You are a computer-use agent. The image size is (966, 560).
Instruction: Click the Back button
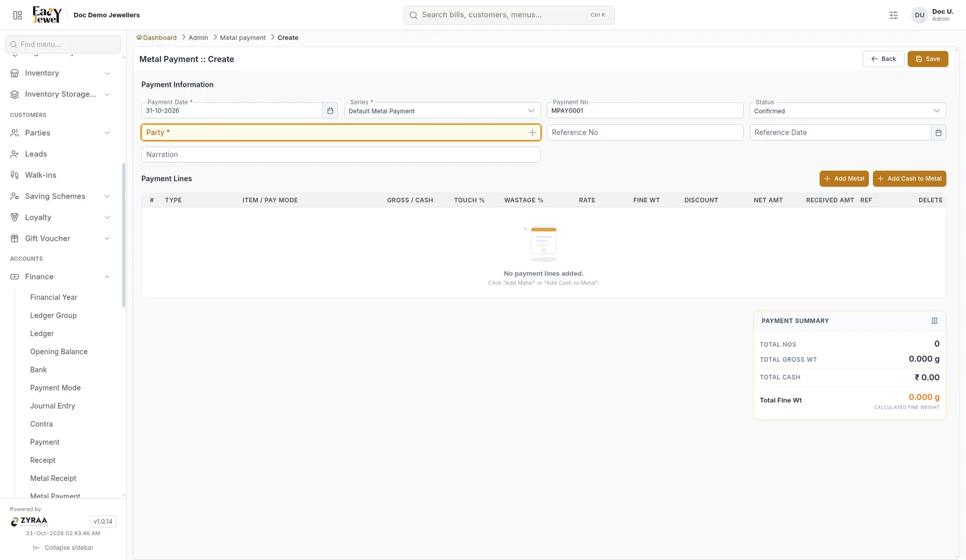point(883,59)
